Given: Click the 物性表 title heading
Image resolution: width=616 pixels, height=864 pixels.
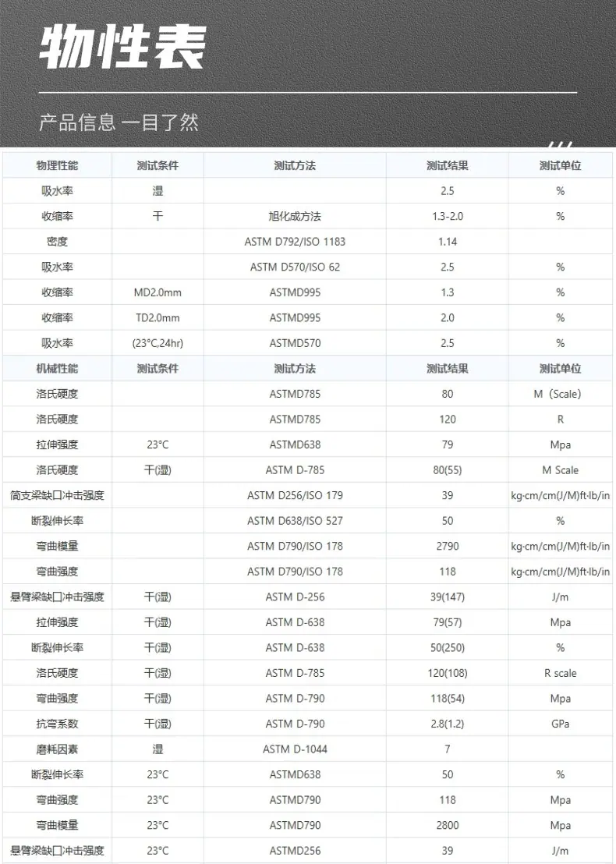Looking at the screenshot, I should (x=123, y=48).
